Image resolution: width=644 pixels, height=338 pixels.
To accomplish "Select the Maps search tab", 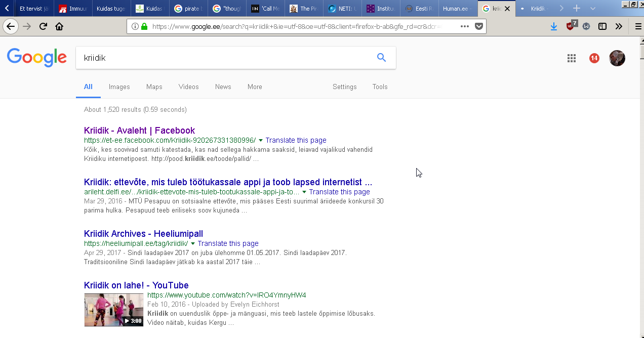I will pos(154,87).
